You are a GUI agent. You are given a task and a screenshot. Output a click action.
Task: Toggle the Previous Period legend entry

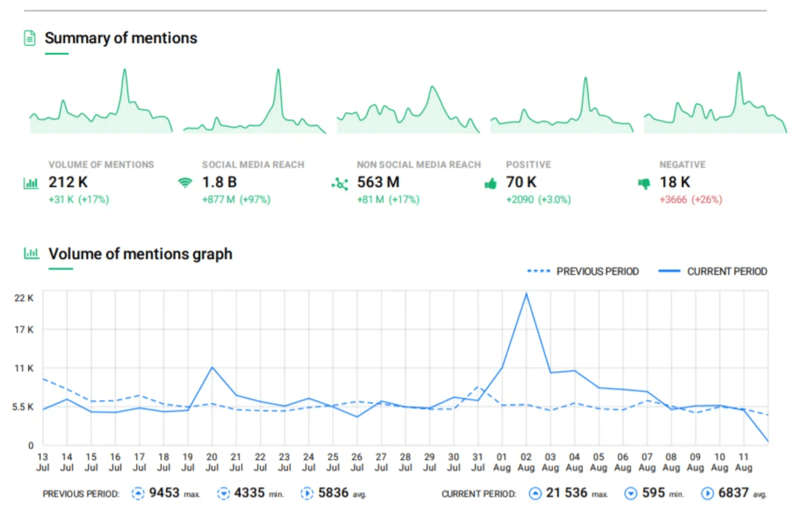(583, 271)
